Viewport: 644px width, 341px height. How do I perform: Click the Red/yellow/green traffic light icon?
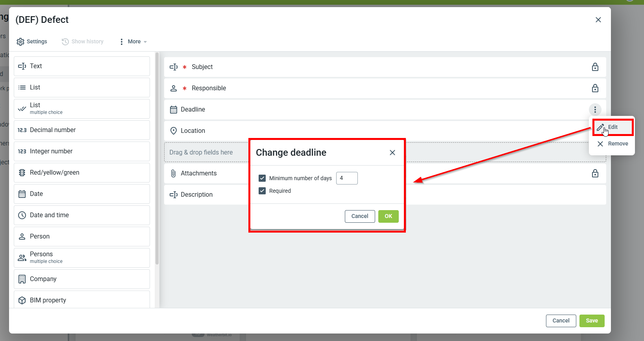click(x=22, y=173)
